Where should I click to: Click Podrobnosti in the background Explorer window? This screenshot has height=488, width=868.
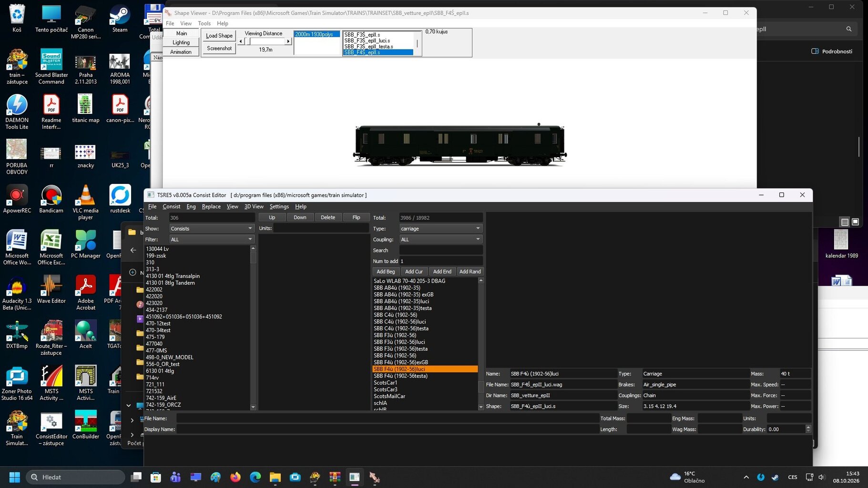pyautogui.click(x=832, y=51)
